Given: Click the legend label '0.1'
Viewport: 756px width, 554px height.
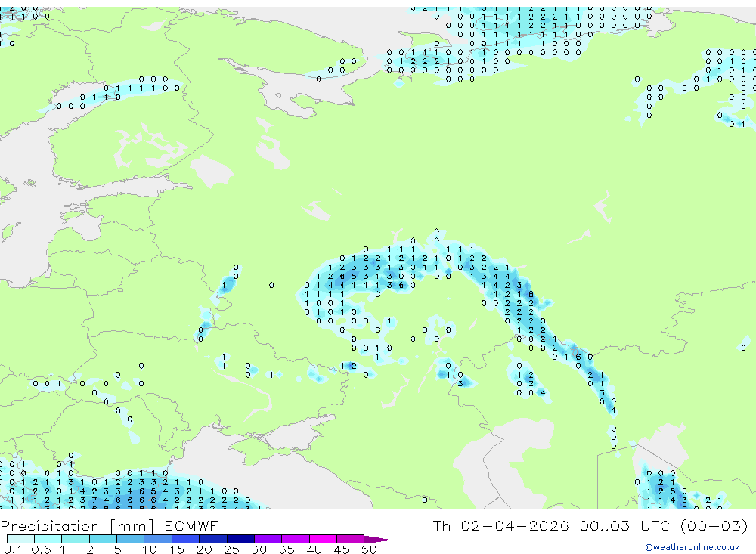Looking at the screenshot, I should (x=13, y=549).
